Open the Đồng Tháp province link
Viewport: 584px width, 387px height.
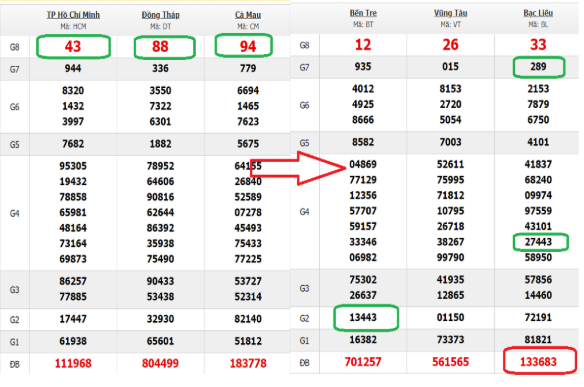pyautogui.click(x=161, y=15)
